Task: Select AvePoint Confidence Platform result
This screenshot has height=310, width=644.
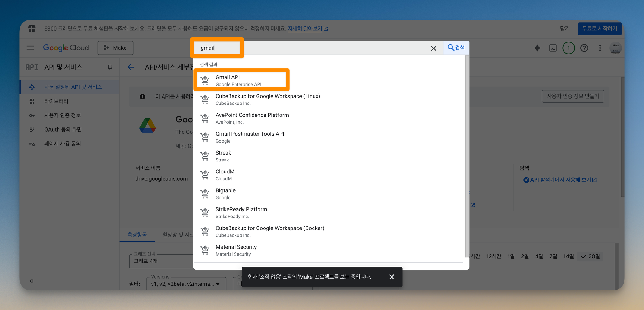Action: (x=329, y=118)
